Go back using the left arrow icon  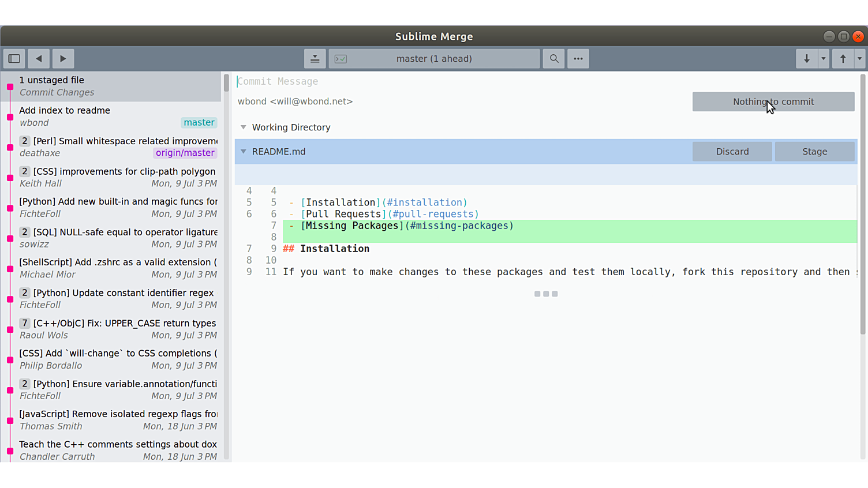(x=38, y=58)
